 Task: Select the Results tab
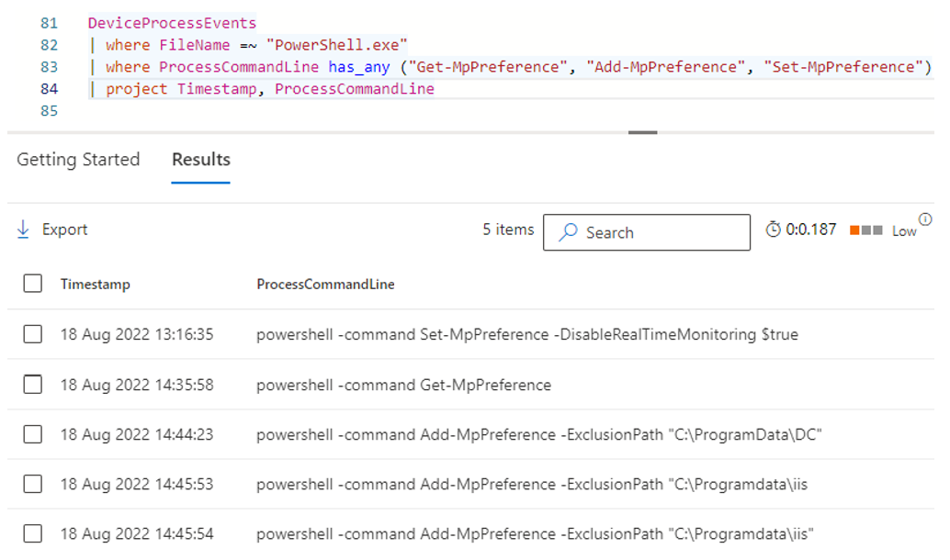(x=200, y=160)
